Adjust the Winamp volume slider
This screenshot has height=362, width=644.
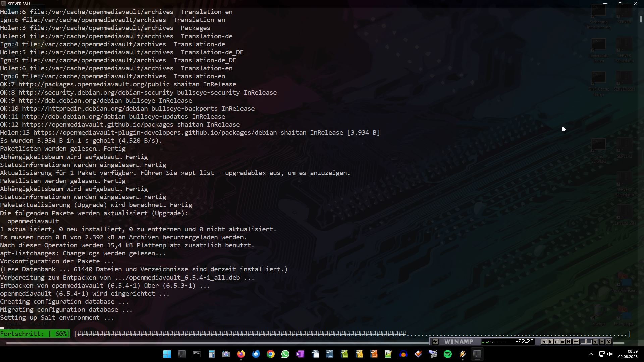586,342
